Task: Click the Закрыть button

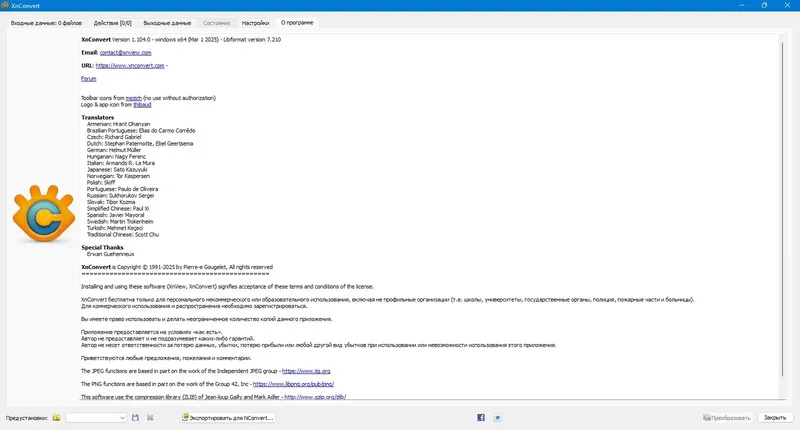Action: (x=774, y=418)
